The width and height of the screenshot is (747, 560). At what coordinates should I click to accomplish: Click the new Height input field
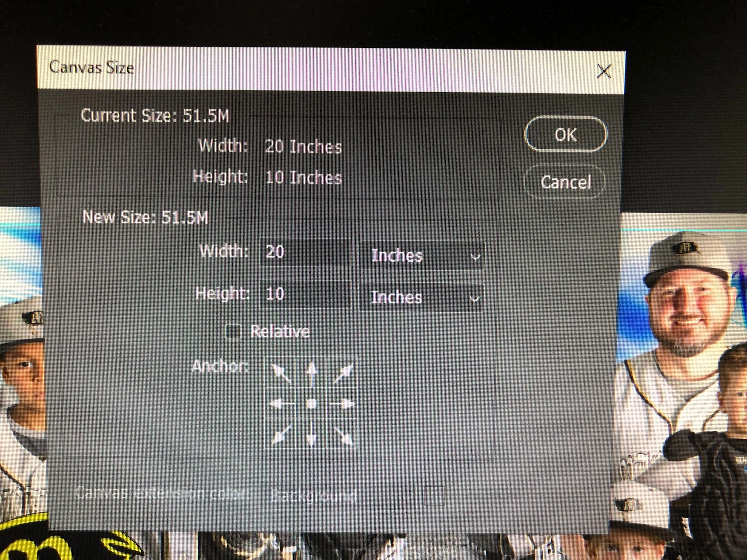pos(306,294)
